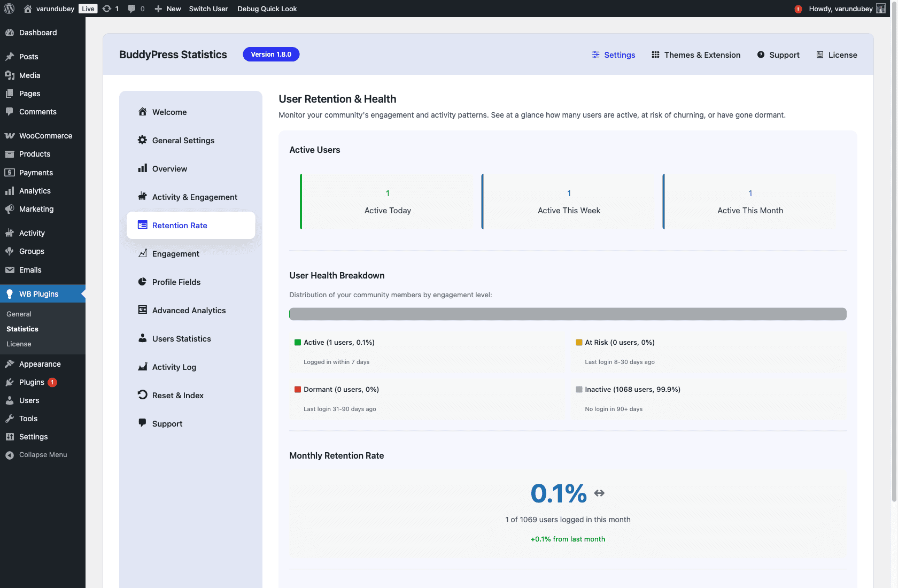Open the comments bubble in the admin bar
The width and height of the screenshot is (898, 588).
(x=136, y=9)
